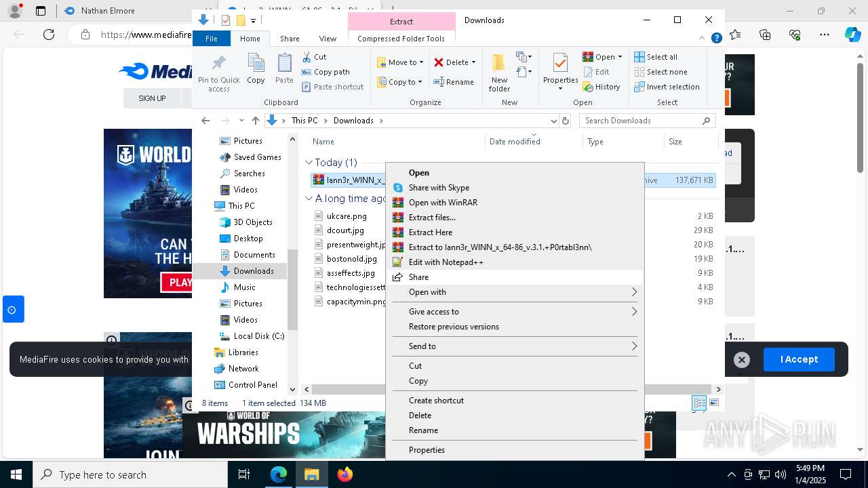Click Select none in ribbon
868x488 pixels.
coord(660,72)
